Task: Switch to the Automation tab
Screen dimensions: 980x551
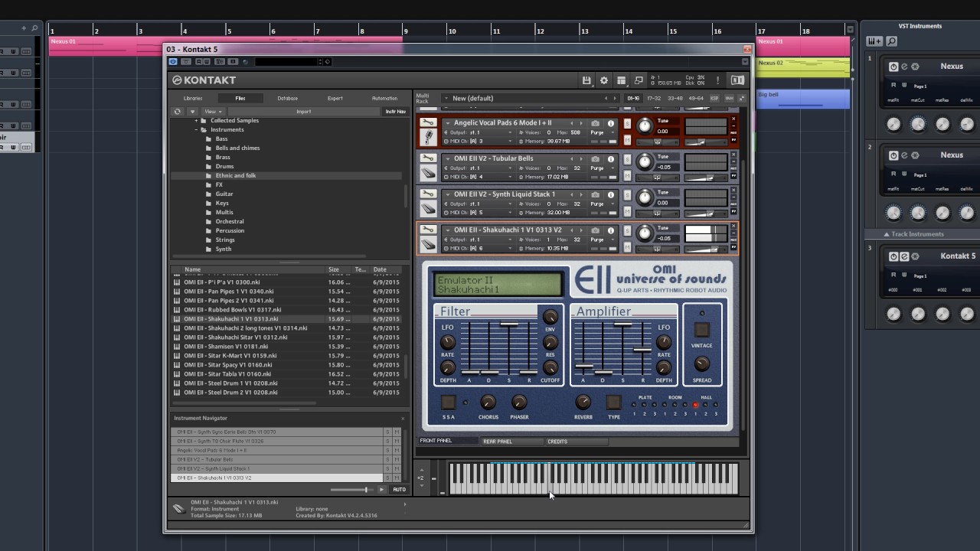Action: (x=384, y=98)
